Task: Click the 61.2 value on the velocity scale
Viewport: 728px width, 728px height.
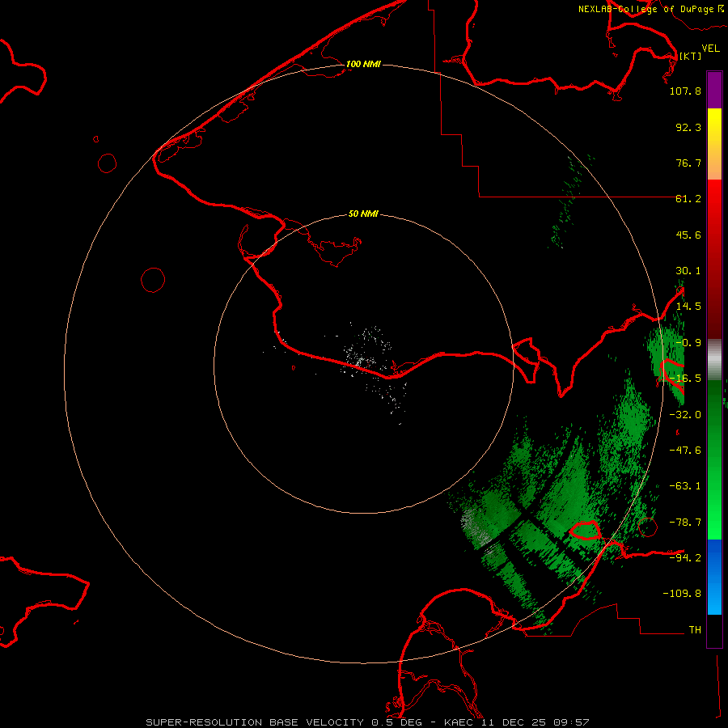Action: pyautogui.click(x=688, y=199)
